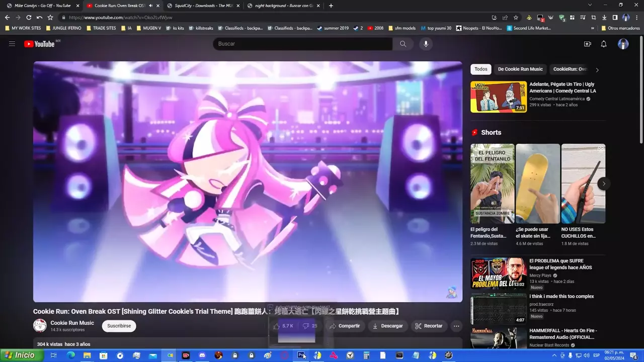Reload the page with the refresh icon
Screen dimensions: 644x362
29,18
